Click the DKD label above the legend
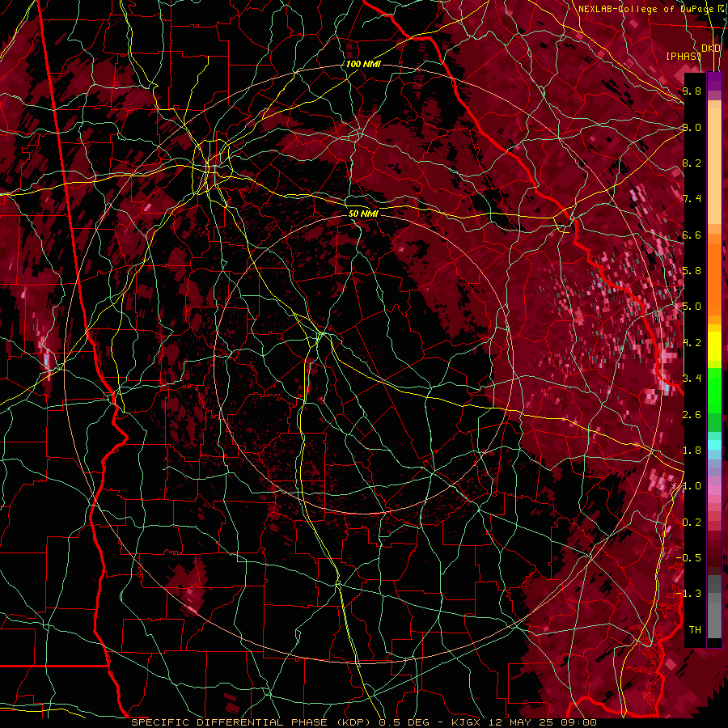Image resolution: width=728 pixels, height=728 pixels. (x=711, y=49)
